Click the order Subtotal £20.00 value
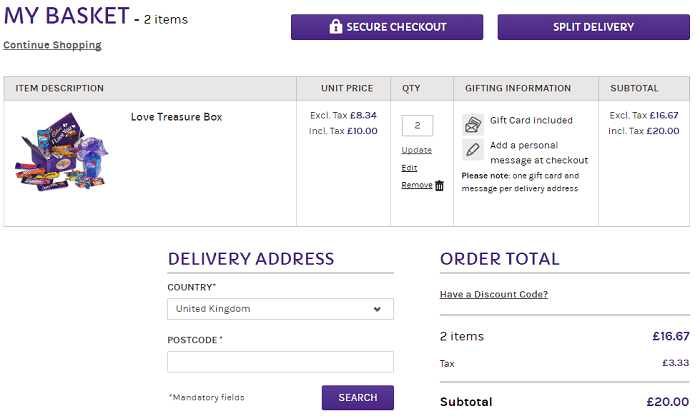 point(667,402)
